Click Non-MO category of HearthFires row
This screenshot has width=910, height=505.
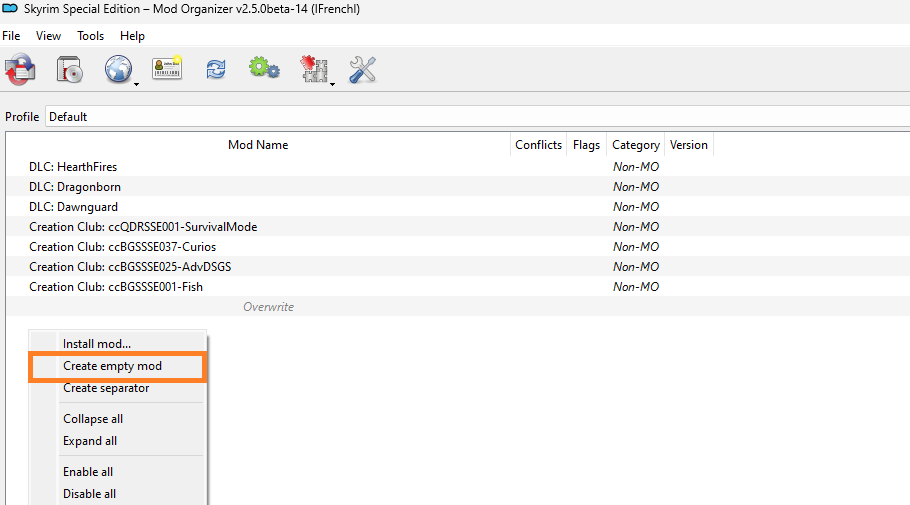point(636,167)
